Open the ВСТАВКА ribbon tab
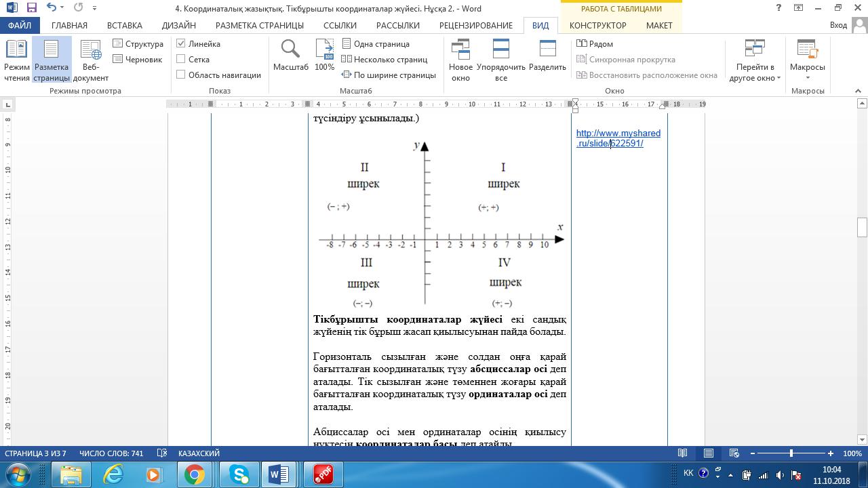The image size is (868, 488). (125, 26)
